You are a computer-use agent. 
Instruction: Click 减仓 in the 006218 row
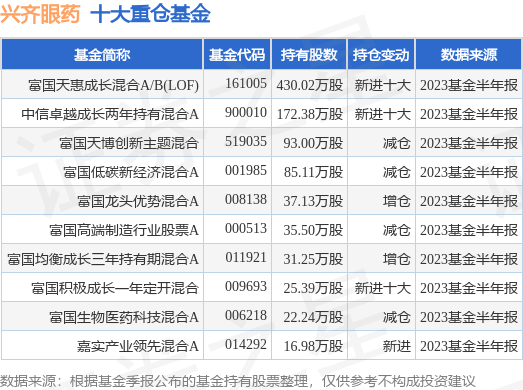click(397, 317)
